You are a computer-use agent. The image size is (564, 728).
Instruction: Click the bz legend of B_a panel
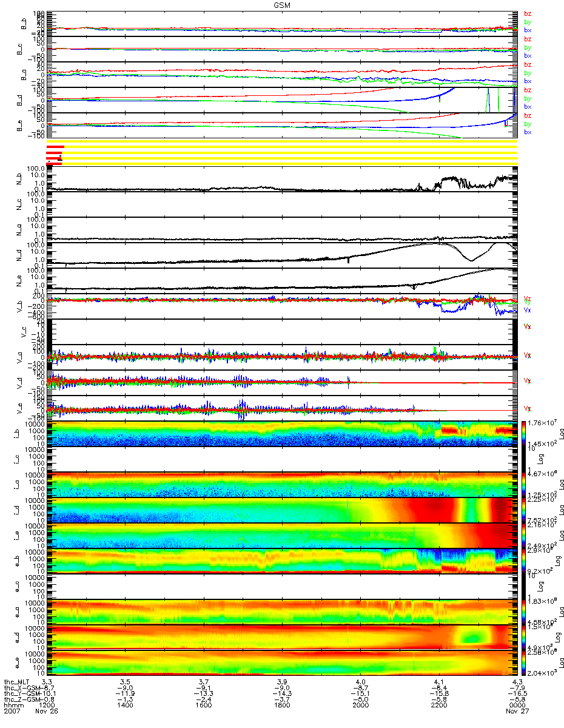click(528, 65)
